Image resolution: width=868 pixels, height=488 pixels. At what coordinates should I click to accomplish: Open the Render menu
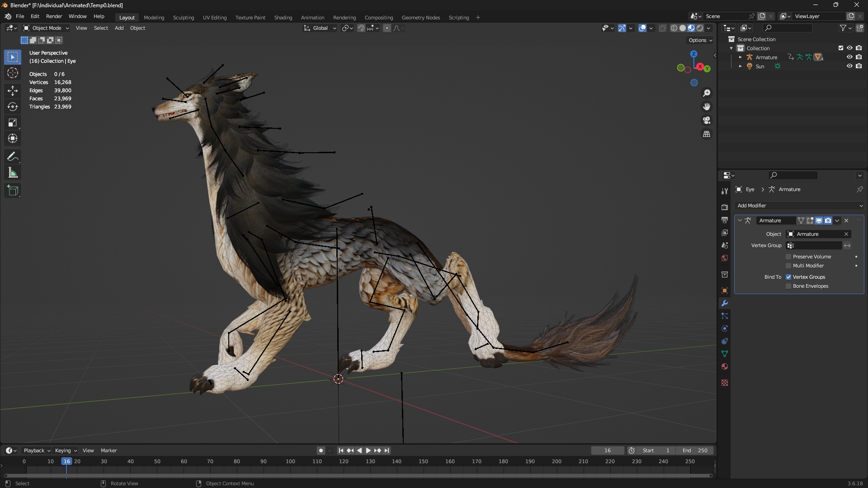[54, 16]
